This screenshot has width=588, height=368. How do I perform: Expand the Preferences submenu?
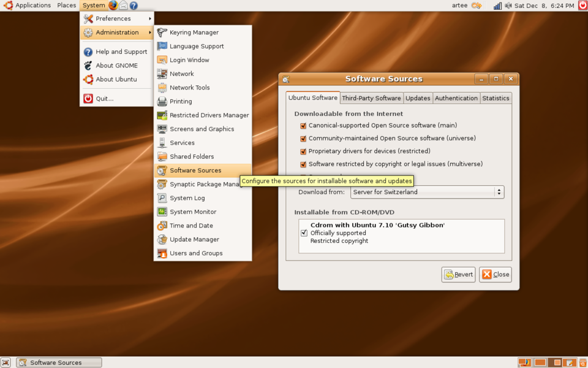pos(116,18)
